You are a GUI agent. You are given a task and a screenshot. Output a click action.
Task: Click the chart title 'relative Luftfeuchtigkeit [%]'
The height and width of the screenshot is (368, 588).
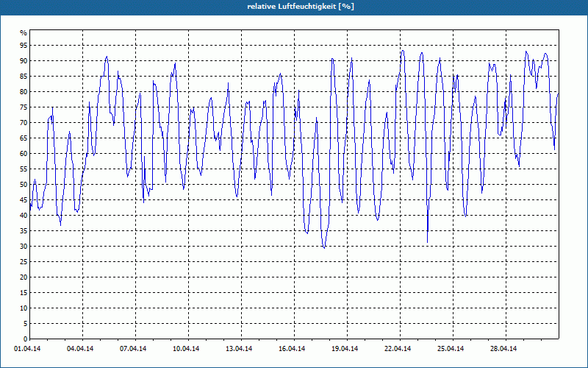[301, 7]
